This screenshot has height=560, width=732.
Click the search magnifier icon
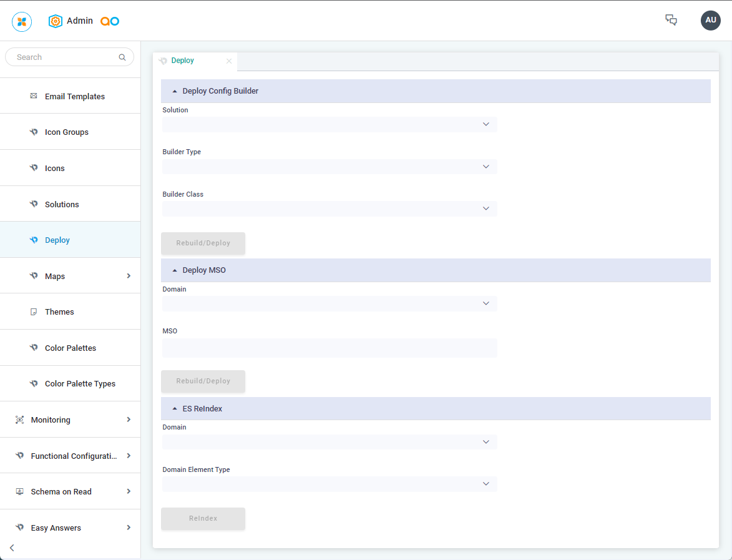[122, 57]
